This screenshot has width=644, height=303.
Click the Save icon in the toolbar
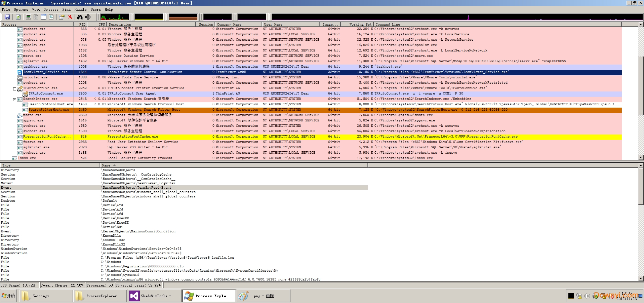(7, 17)
